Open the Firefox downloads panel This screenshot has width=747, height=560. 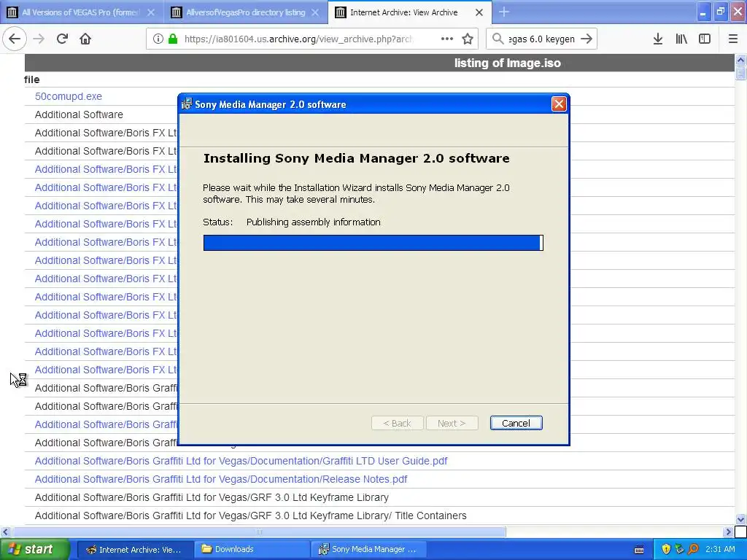tap(658, 39)
